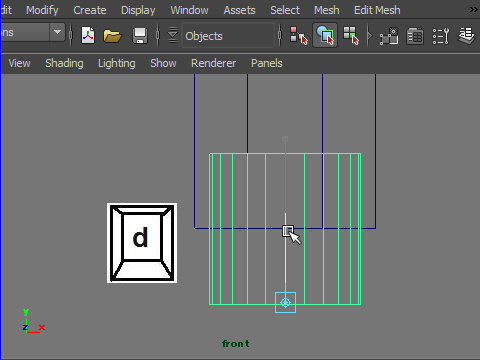The image size is (480, 360).
Task: Click the Attribute Editor toggle icon
Action: [415, 36]
